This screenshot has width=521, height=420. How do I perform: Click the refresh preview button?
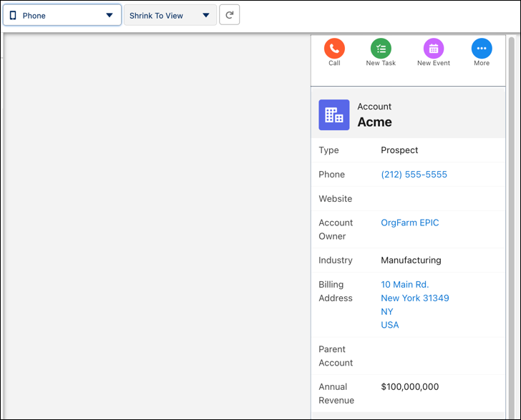[229, 15]
